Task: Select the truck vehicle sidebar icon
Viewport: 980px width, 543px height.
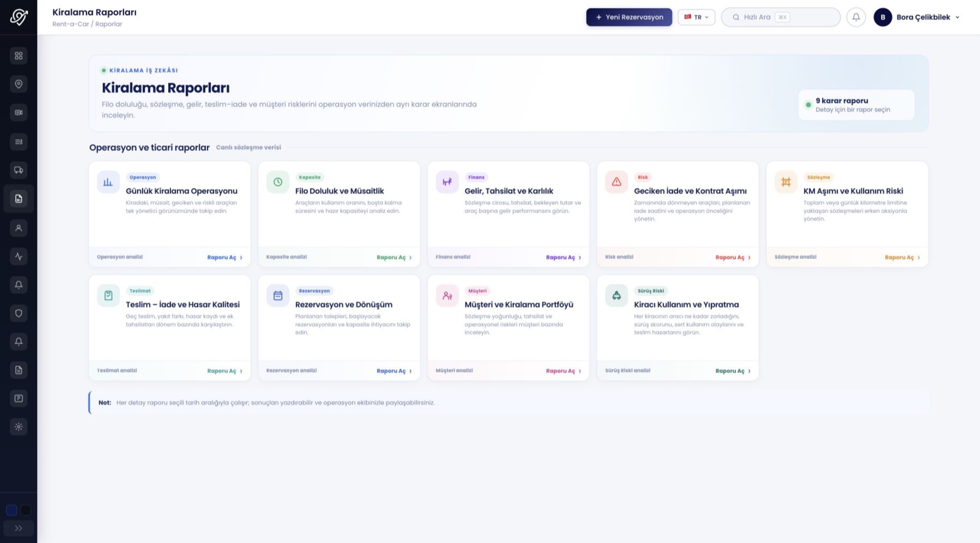Action: coord(19,170)
